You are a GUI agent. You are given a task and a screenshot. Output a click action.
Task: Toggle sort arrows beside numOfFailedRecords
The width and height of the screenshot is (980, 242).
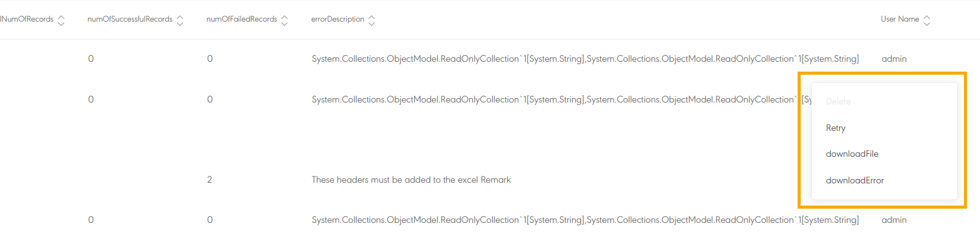(x=284, y=20)
